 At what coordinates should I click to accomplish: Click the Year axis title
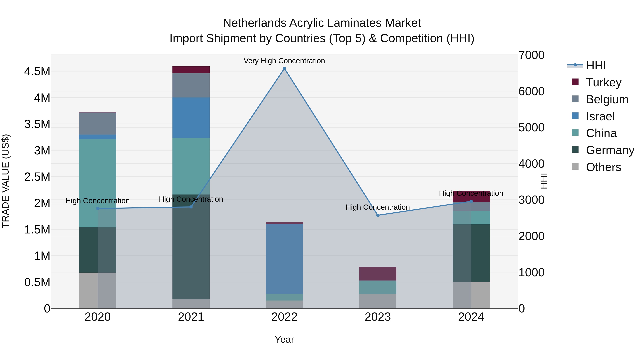click(284, 339)
